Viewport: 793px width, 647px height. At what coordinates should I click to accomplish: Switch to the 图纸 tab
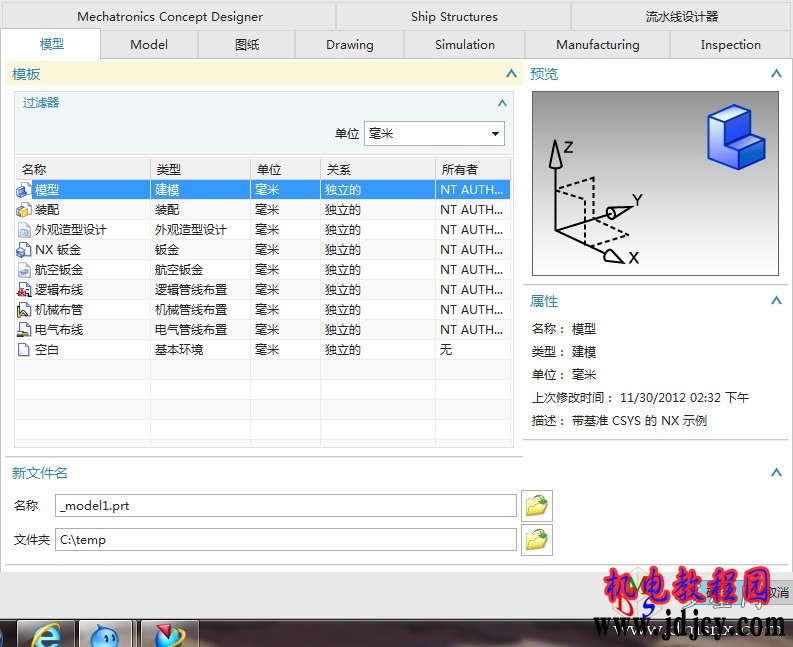click(x=247, y=45)
